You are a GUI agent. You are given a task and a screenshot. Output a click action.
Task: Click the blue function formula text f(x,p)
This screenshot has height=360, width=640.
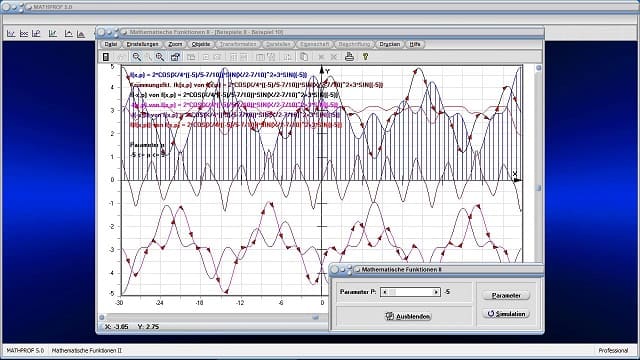[218, 75]
